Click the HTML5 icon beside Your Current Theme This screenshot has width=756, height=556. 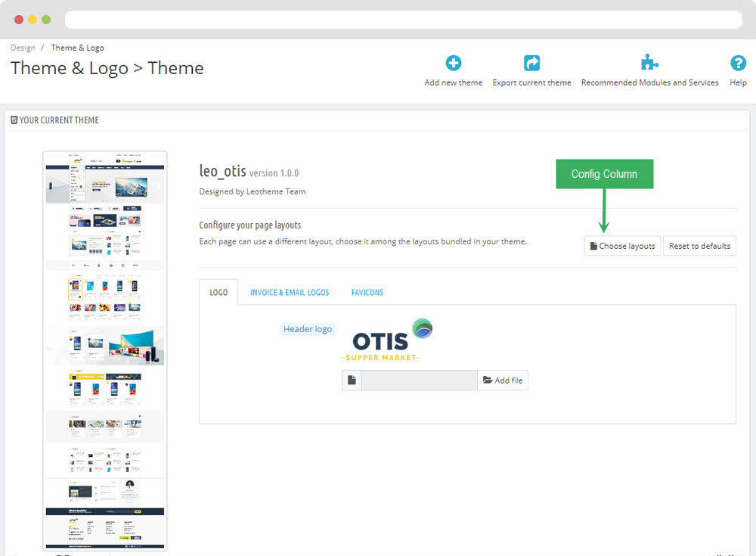[14, 120]
